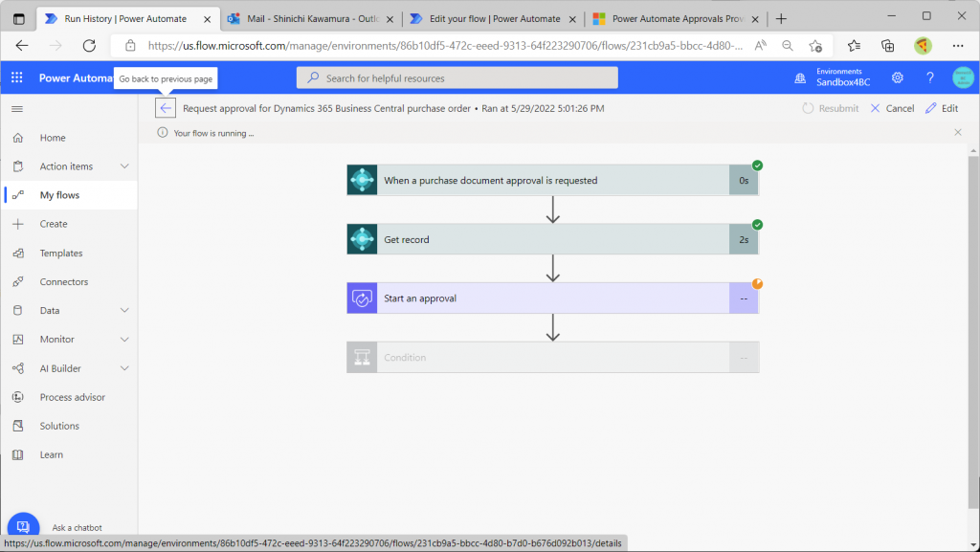Open the Help question mark icon
Screen dimensions: 980x552
coord(930,77)
